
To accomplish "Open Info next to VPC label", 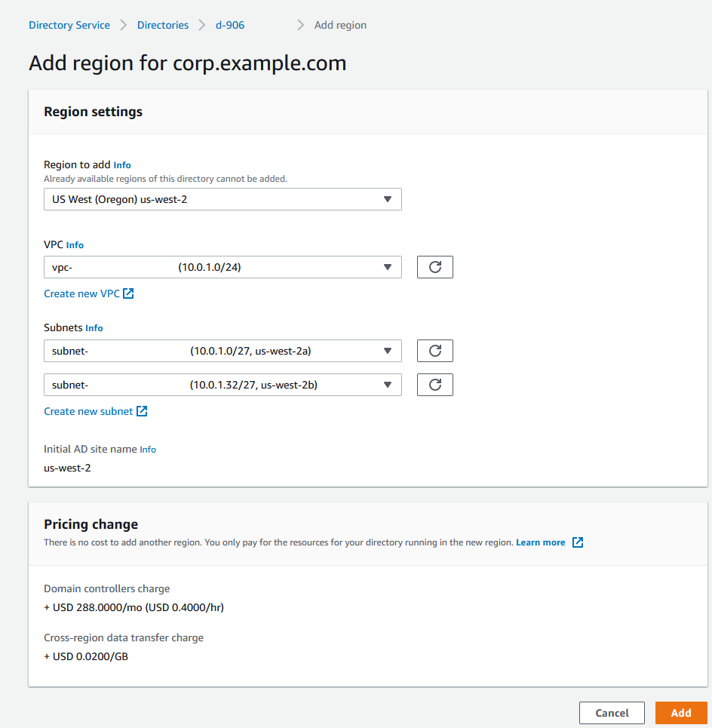I will click(x=75, y=245).
